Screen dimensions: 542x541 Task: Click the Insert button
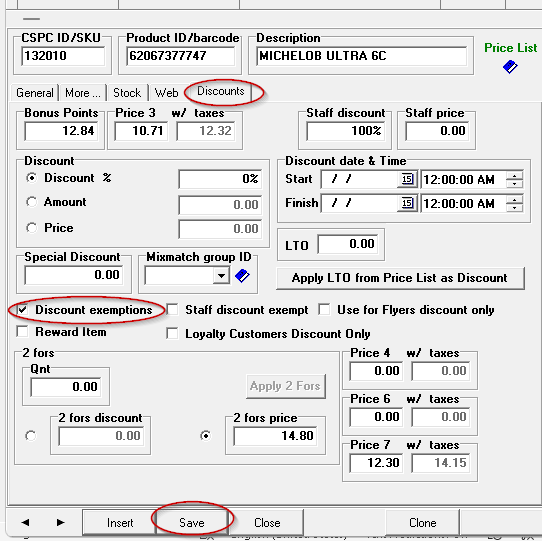pos(120,523)
